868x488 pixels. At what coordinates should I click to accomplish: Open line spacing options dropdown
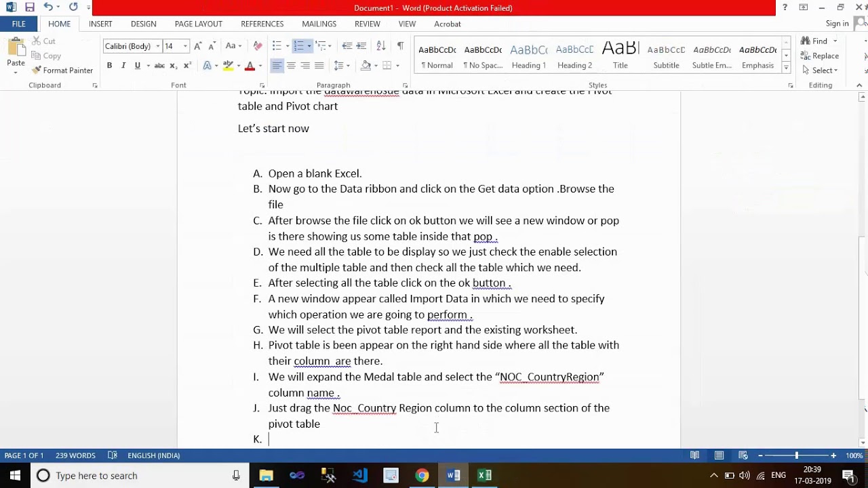coord(341,66)
